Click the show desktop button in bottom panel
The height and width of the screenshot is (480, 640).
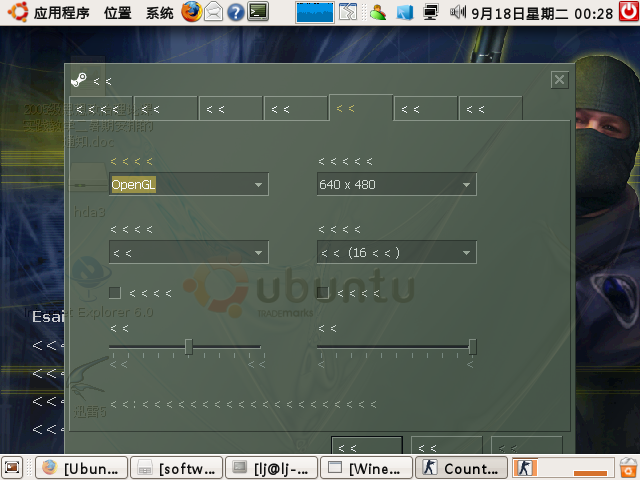click(11, 467)
